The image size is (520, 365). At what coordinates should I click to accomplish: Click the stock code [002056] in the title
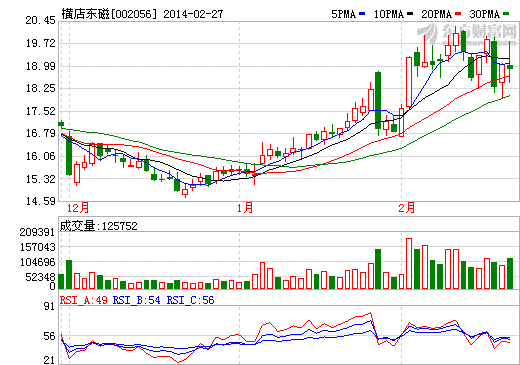pos(134,14)
